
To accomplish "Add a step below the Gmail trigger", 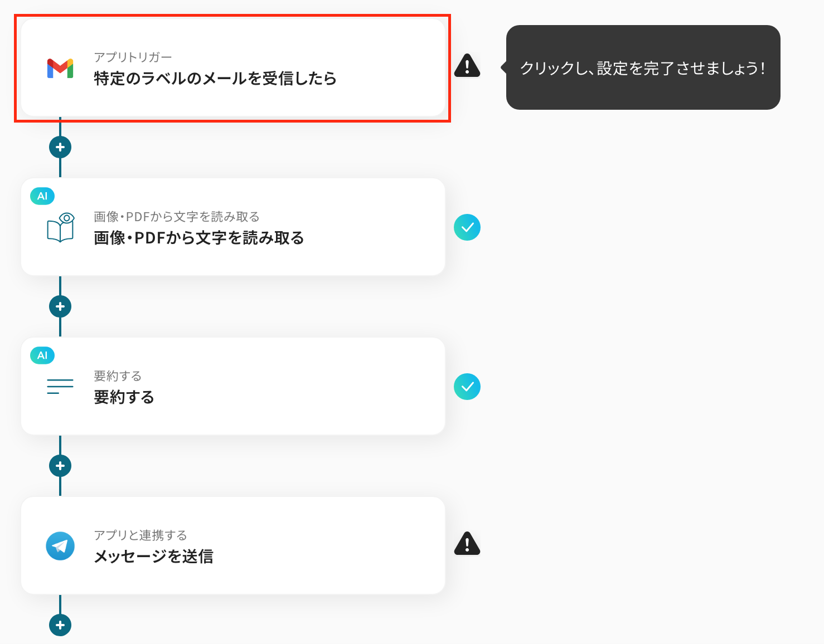I will 60,147.
